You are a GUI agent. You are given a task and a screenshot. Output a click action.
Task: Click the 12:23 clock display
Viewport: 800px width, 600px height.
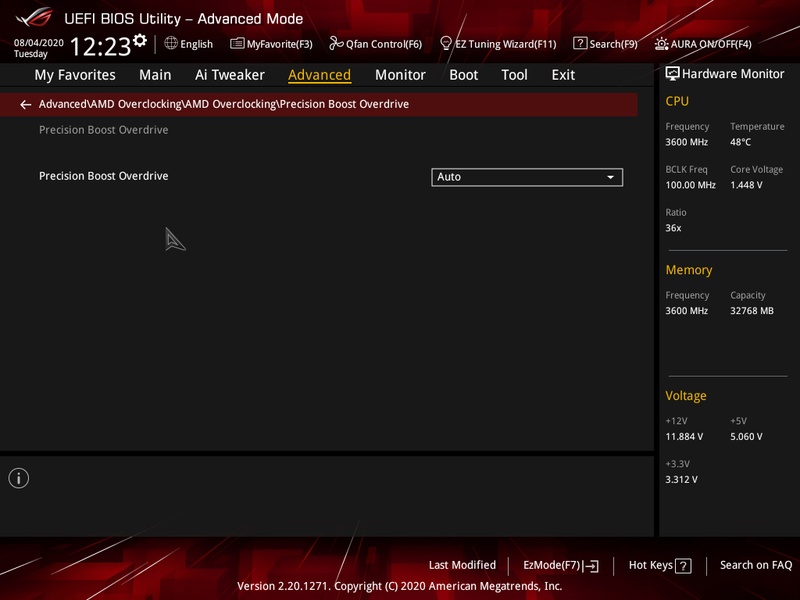click(101, 46)
